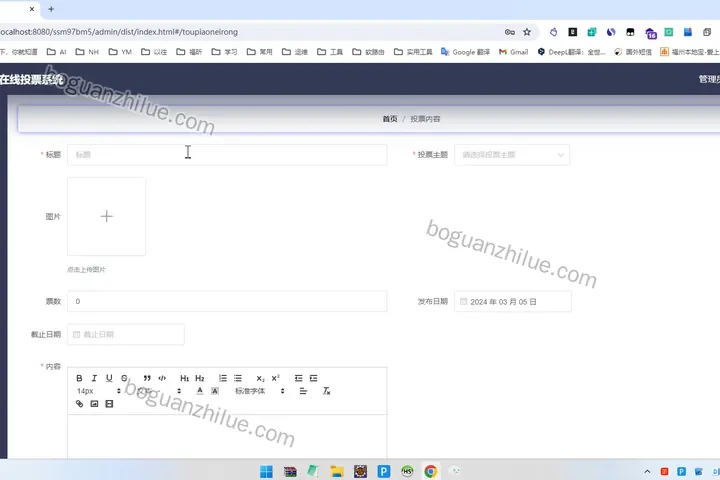
Task: Open a new browser tab
Action: tap(51, 9)
